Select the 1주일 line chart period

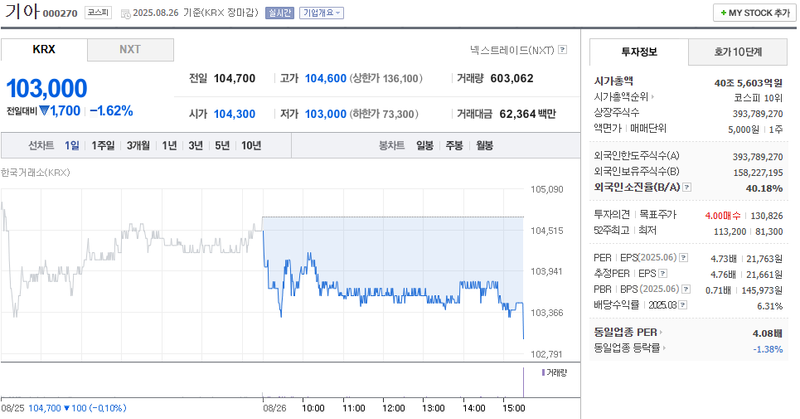pos(103,145)
